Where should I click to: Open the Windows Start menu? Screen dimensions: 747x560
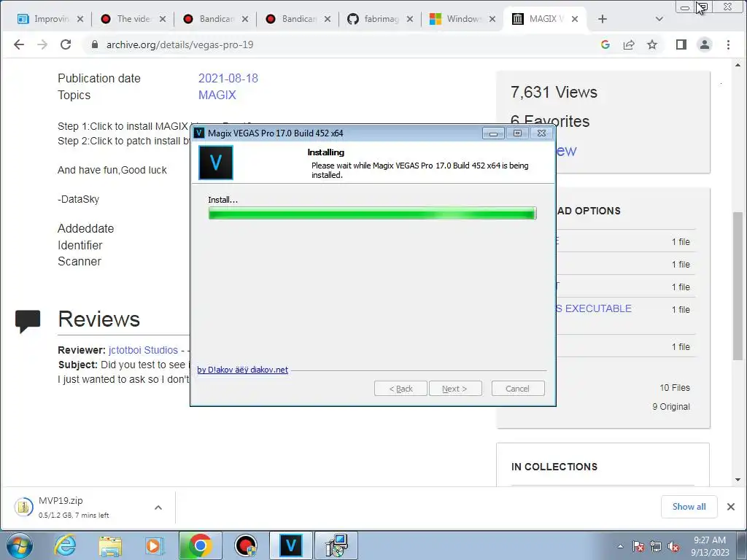tap(20, 545)
